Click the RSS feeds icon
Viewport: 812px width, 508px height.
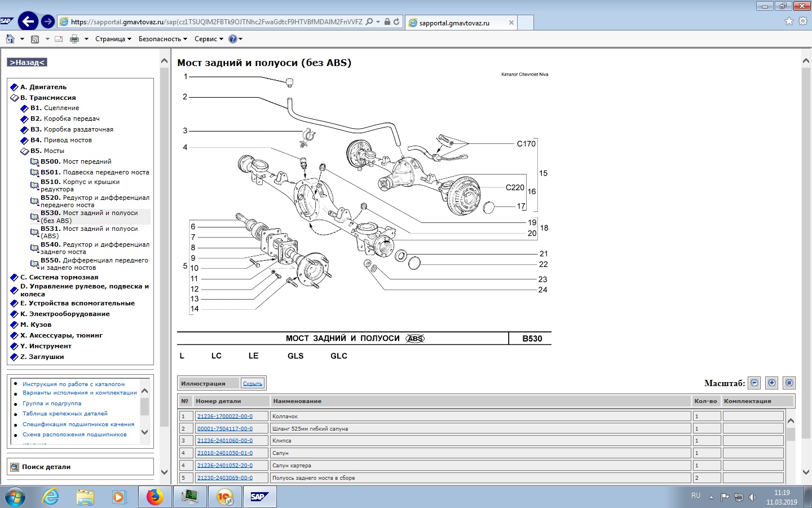pyautogui.click(x=35, y=39)
